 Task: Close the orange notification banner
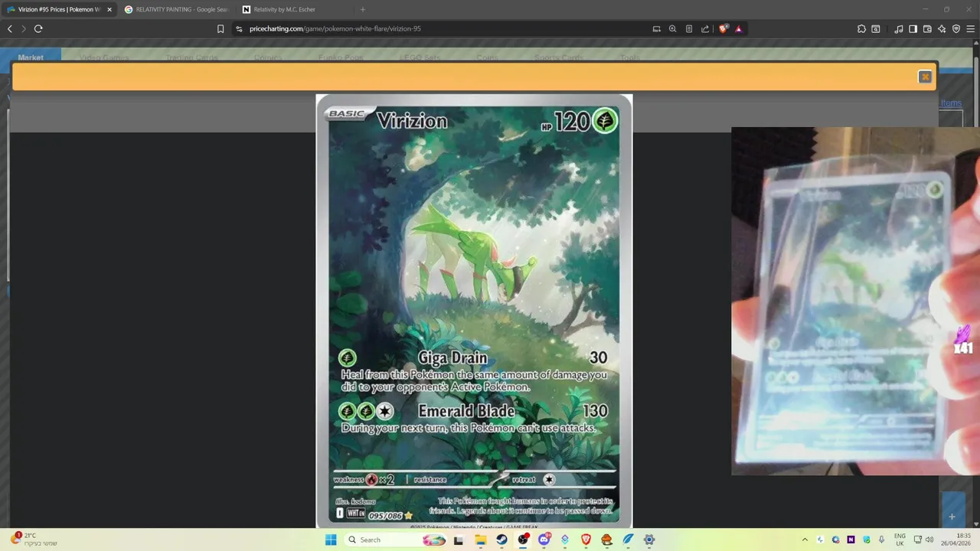(925, 77)
